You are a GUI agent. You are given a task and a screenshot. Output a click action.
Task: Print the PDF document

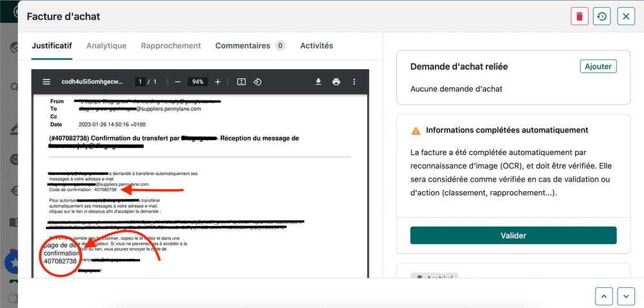[x=336, y=82]
